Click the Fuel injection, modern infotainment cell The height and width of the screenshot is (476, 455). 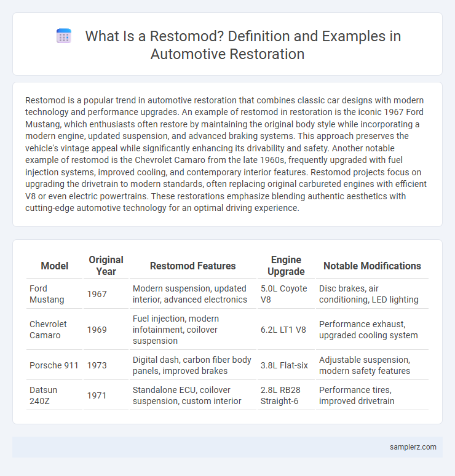click(192, 330)
